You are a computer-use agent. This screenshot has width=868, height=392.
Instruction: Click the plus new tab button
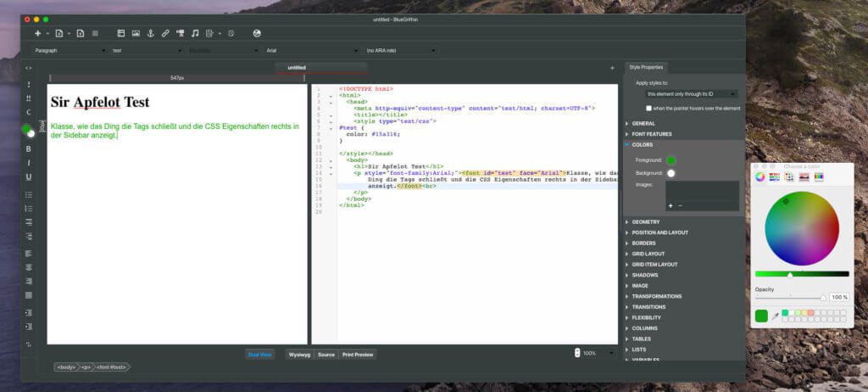pyautogui.click(x=612, y=68)
